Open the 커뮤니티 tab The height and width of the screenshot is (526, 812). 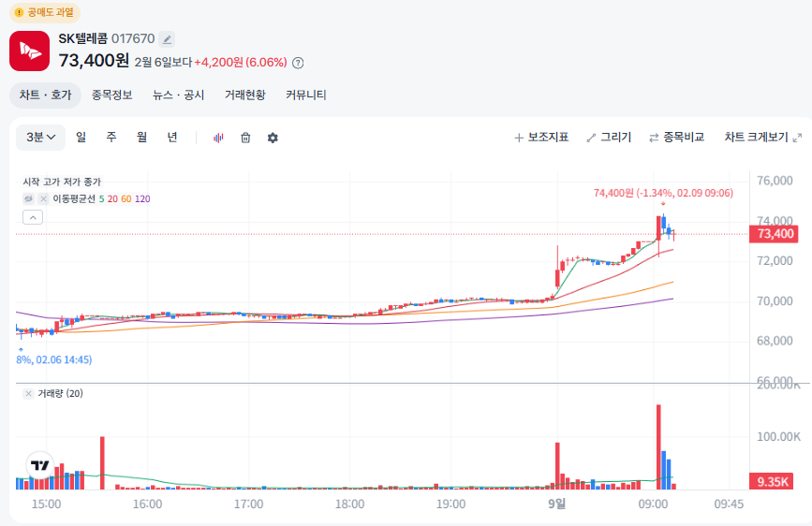pos(306,95)
